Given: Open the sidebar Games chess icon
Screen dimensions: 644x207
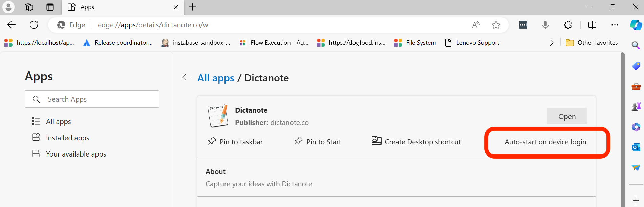Looking at the screenshot, I should (x=636, y=107).
